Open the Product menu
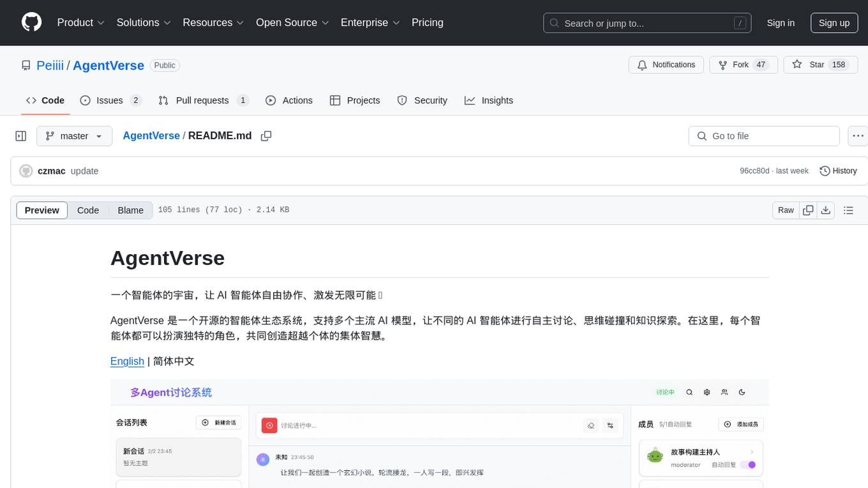The image size is (868, 488). coord(81,22)
